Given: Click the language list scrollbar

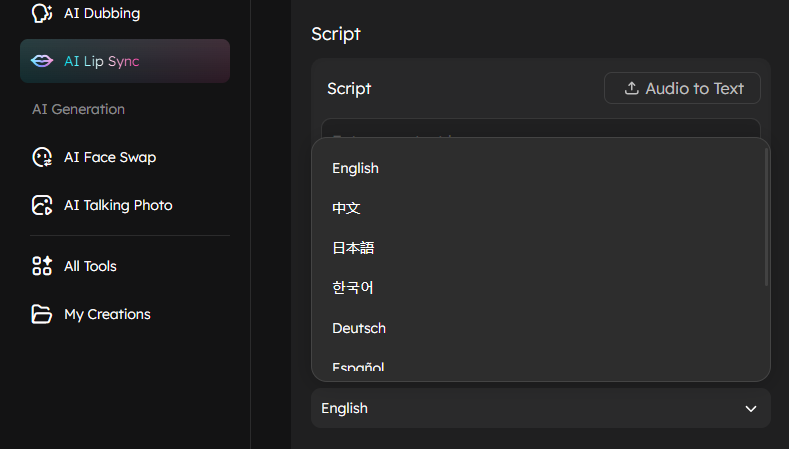Looking at the screenshot, I should pos(766,217).
